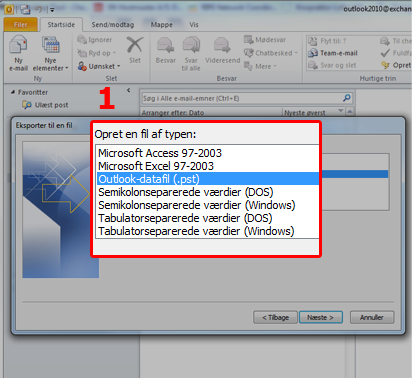412x378 pixels.
Task: Select Tabulatorseparerede værdier (Windows)
Action: [207, 231]
